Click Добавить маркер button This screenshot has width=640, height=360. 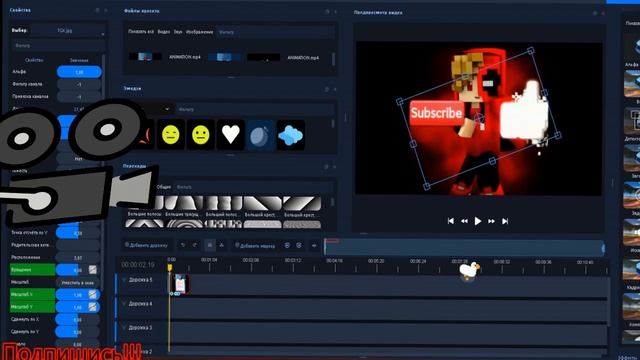pos(255,245)
